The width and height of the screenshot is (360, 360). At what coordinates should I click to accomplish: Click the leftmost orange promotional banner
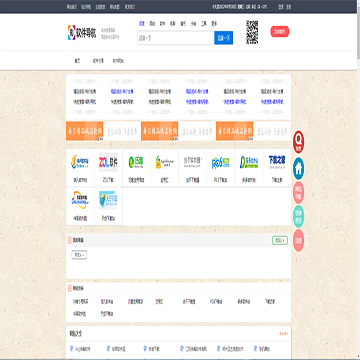tap(85, 131)
